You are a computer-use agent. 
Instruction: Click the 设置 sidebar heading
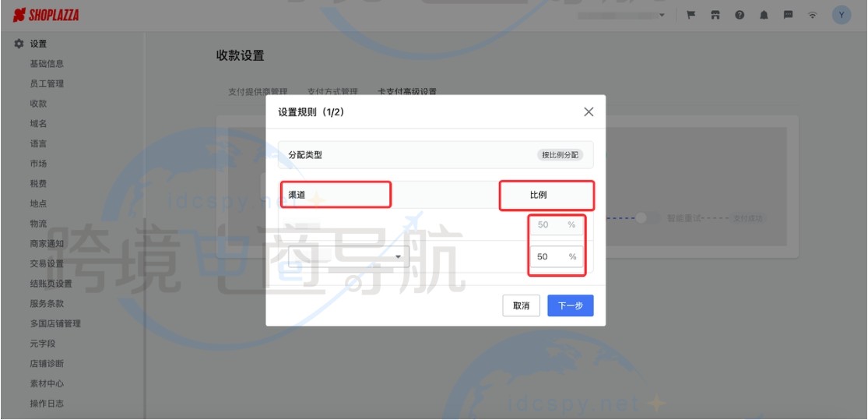click(x=38, y=43)
